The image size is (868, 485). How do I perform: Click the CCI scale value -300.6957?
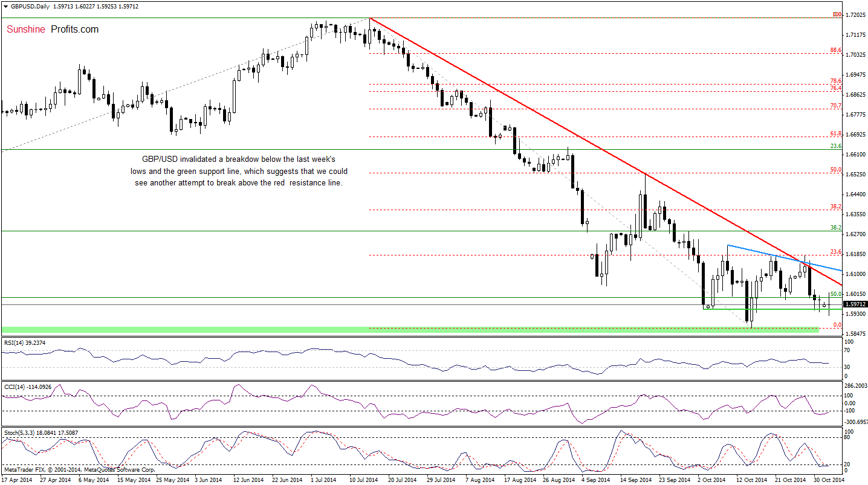pos(855,422)
